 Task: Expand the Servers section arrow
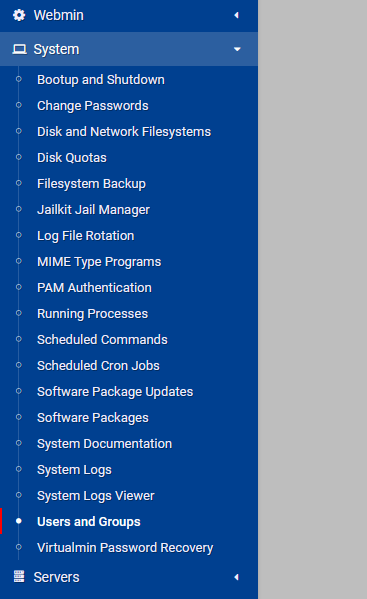(x=236, y=577)
